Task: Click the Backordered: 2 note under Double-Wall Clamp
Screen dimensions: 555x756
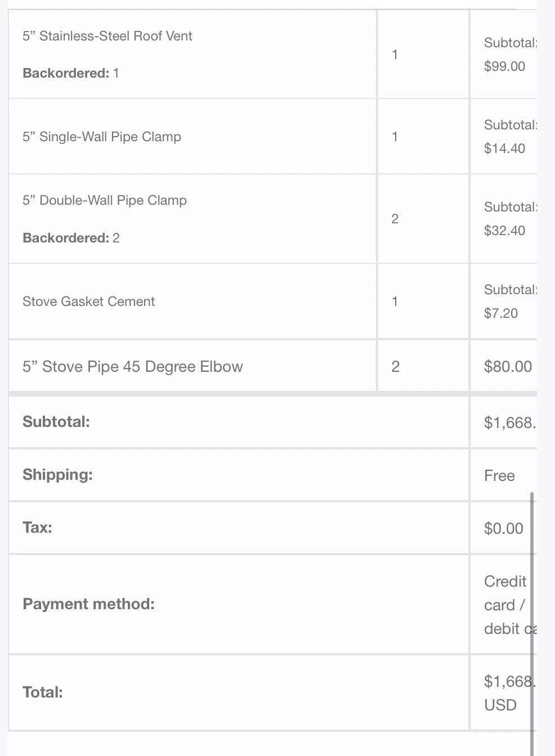Action: (x=71, y=238)
